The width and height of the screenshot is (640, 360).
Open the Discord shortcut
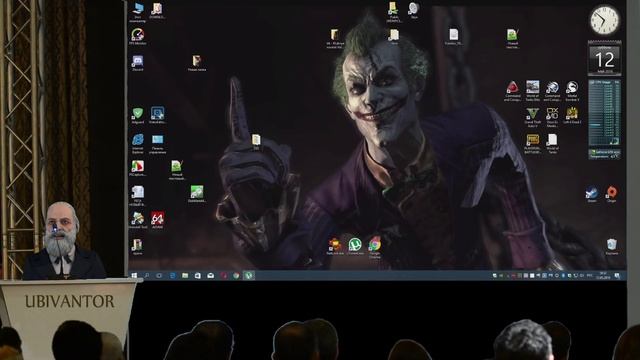(x=138, y=62)
